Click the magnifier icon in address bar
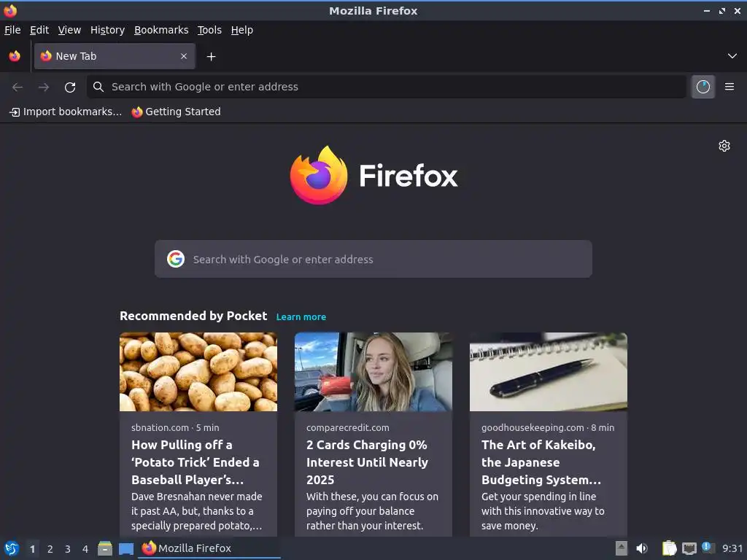The height and width of the screenshot is (560, 747). [x=98, y=87]
